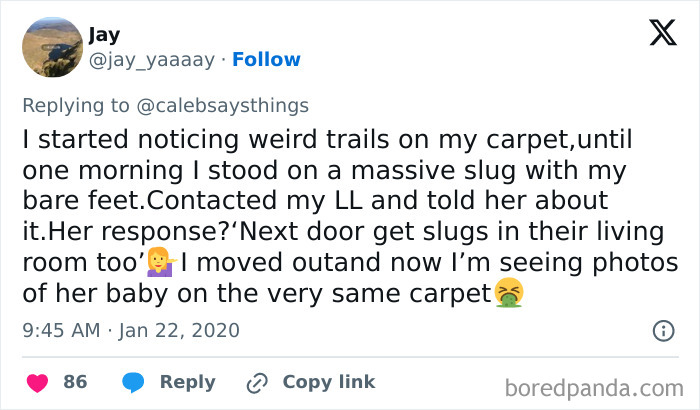This screenshot has width=700, height=410.
Task: Click the tweet text about the slug
Action: [340, 215]
